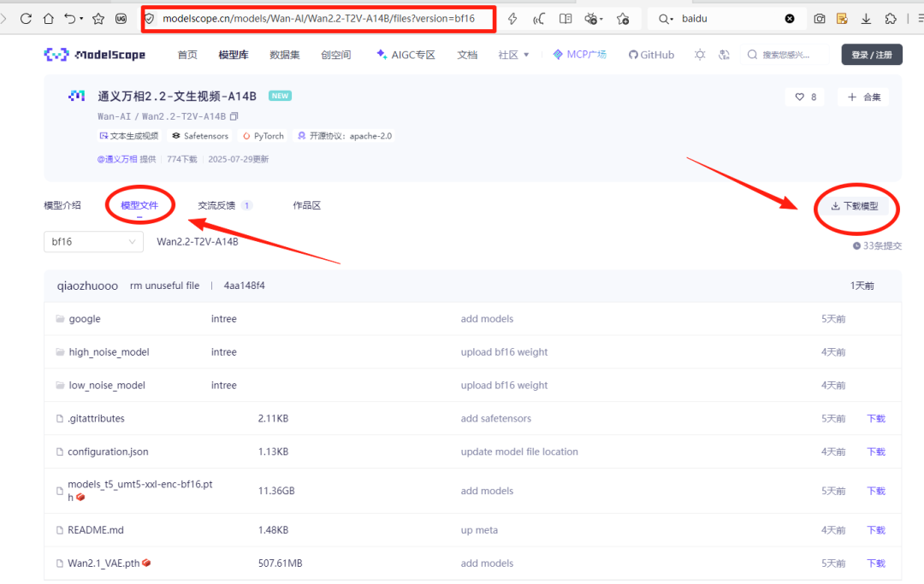The height and width of the screenshot is (584, 924).
Task: Click the Wan2.2-T2V-A14B breadcrumb path
Action: point(198,241)
